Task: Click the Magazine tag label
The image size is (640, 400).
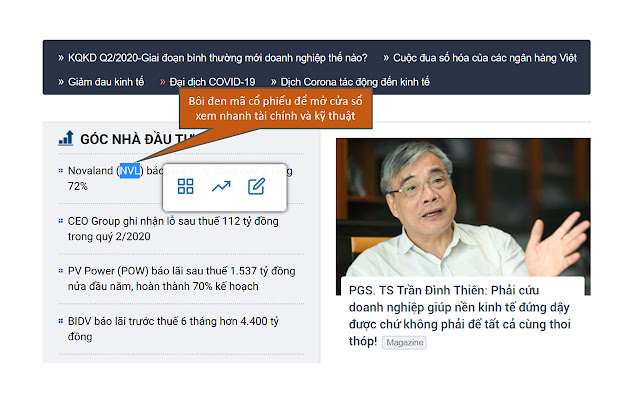Action: (404, 342)
